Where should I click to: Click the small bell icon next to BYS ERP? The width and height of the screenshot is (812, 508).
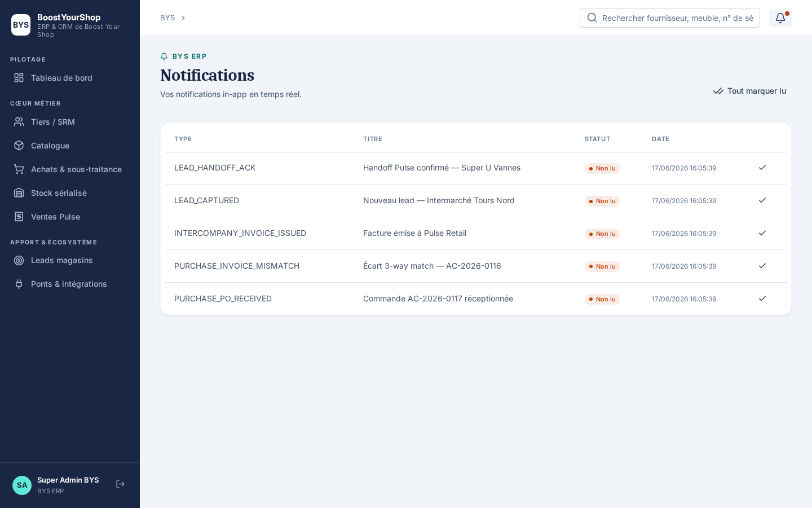[164, 56]
